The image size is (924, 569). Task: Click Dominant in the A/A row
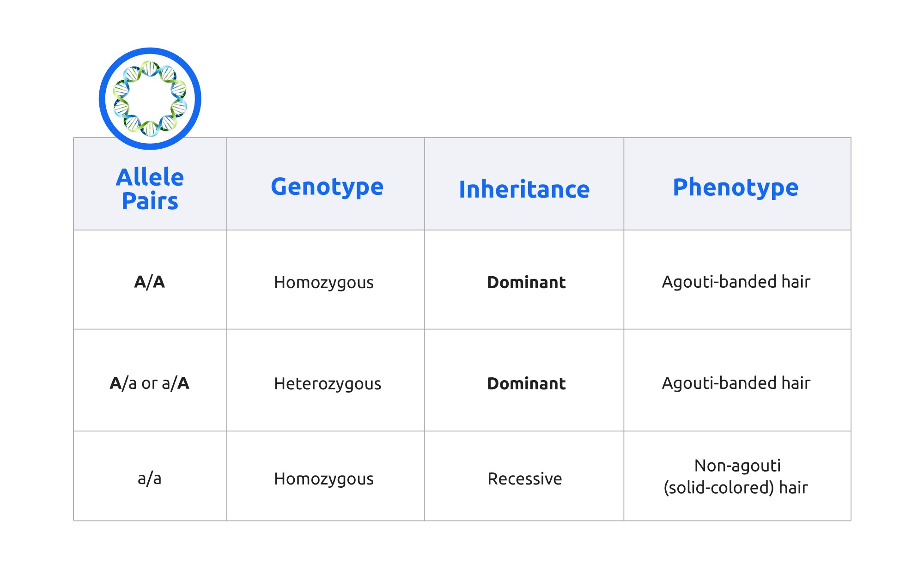coord(526,282)
